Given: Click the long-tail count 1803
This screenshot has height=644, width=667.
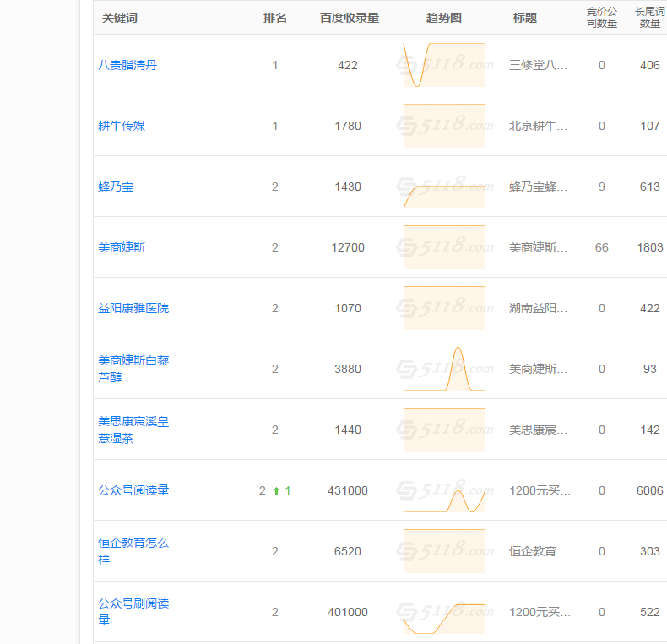Looking at the screenshot, I should click(649, 247).
